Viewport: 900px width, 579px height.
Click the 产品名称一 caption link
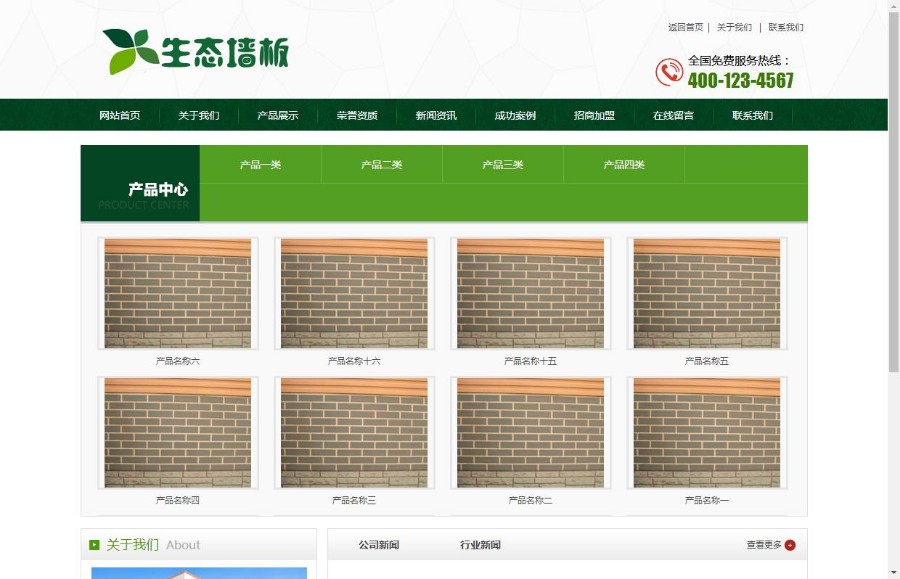707,500
